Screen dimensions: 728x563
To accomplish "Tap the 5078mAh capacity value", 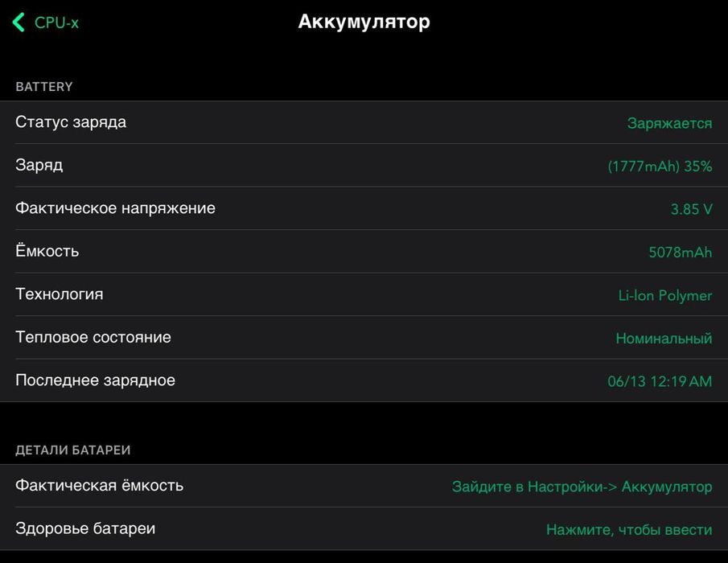I will (x=680, y=253).
